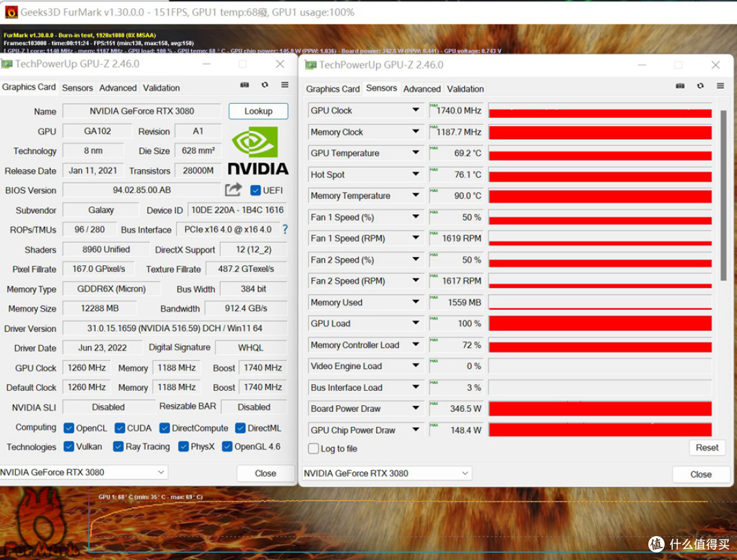The height and width of the screenshot is (560, 737).
Task: Click the BIOS Version field 94.02.85.00.AB
Action: click(142, 190)
